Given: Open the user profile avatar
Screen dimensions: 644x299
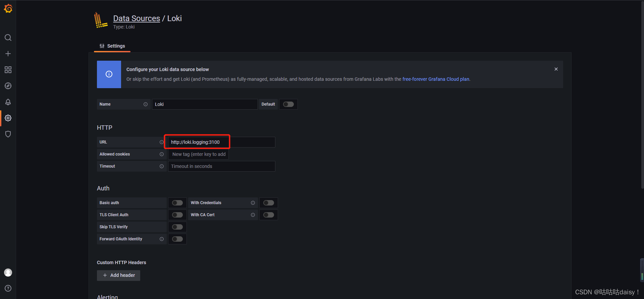Looking at the screenshot, I should point(8,273).
